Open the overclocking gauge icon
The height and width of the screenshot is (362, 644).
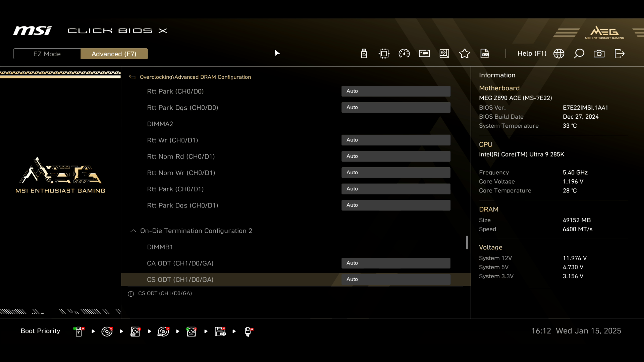coord(404,54)
